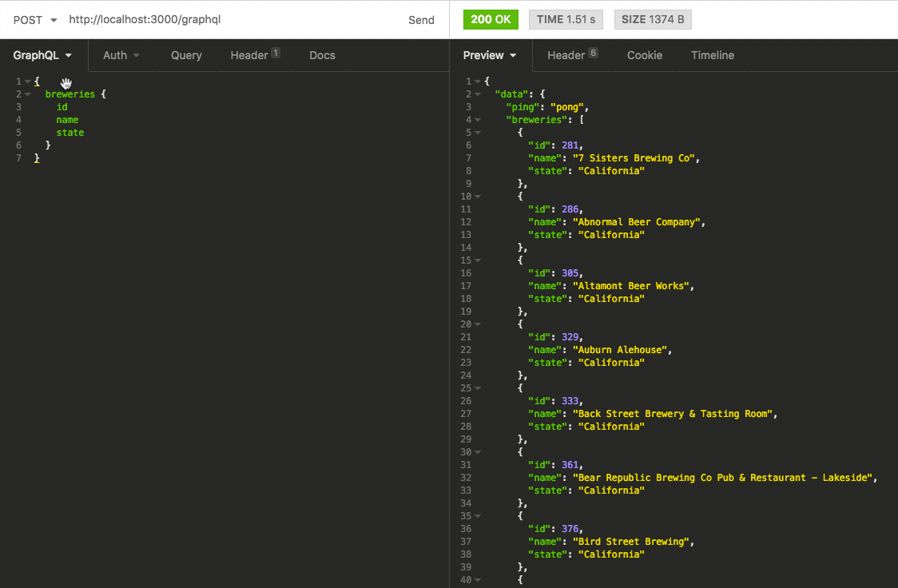Image resolution: width=898 pixels, height=588 pixels.
Task: Open the Docs tab
Action: 322,56
